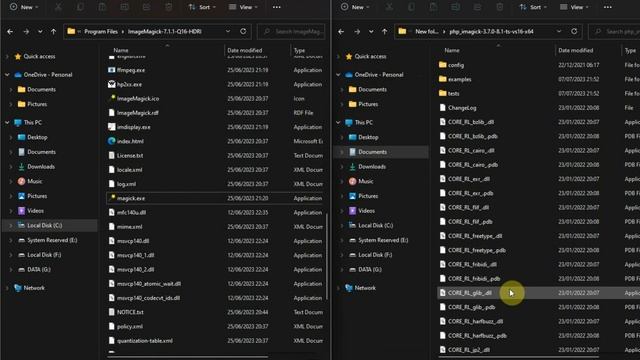640x360 pixels.
Task: Open address history dropdown in left window
Action: tap(228, 31)
